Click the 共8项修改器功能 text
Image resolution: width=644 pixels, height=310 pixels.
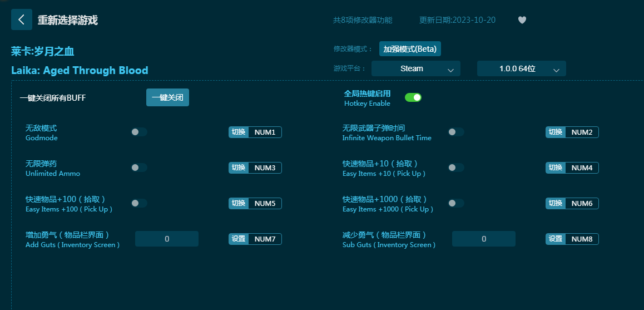363,20
